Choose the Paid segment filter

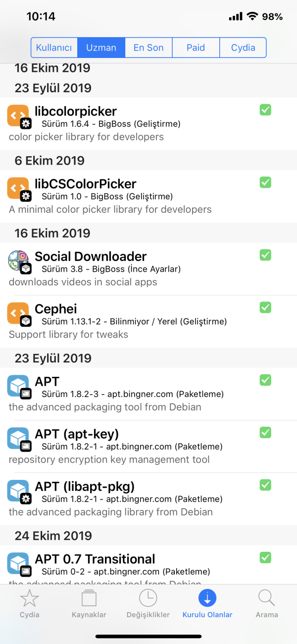coord(196,48)
